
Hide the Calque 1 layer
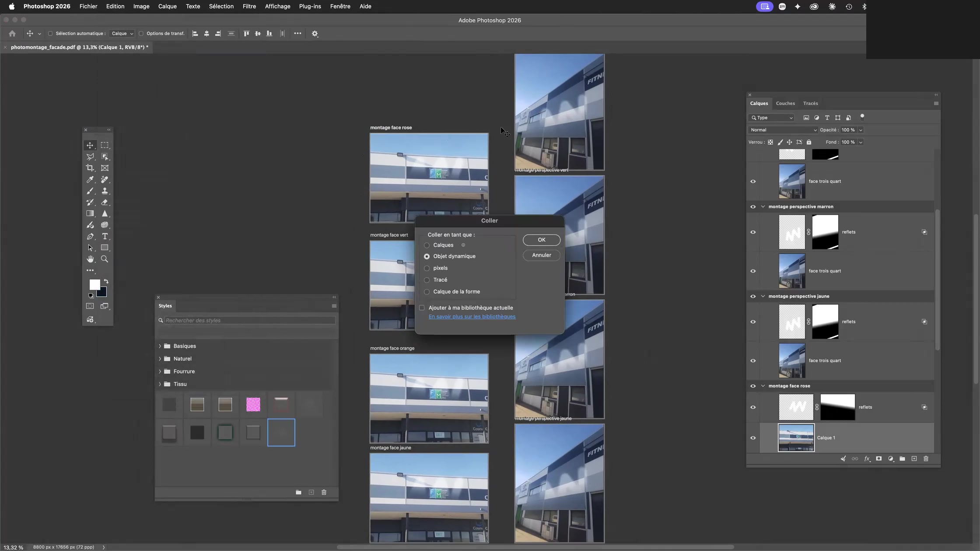pyautogui.click(x=753, y=438)
